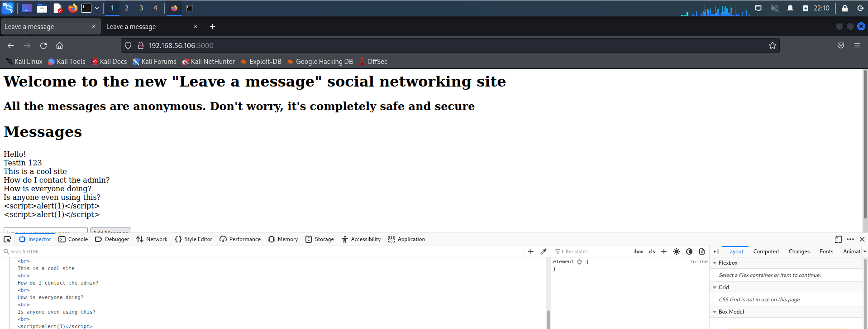Launch the file manager from the panel
The width and height of the screenshot is (868, 329).
pyautogui.click(x=42, y=8)
